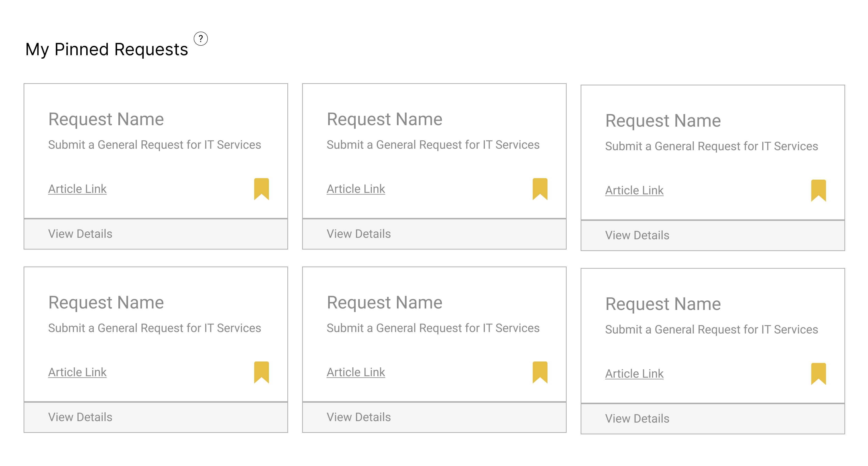Click the help question mark beside My Pinned Requests
Screen dimensions: 868x466
(x=200, y=38)
